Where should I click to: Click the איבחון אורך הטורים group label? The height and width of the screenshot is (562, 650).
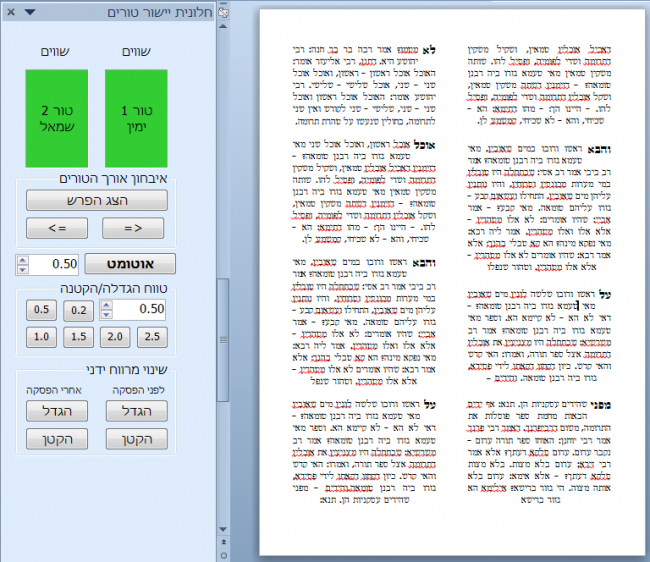coord(113,179)
